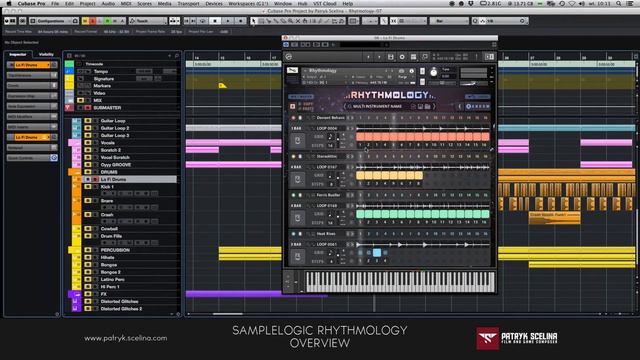
Task: Click first green step of LOOP 0168
Action: click(360, 214)
